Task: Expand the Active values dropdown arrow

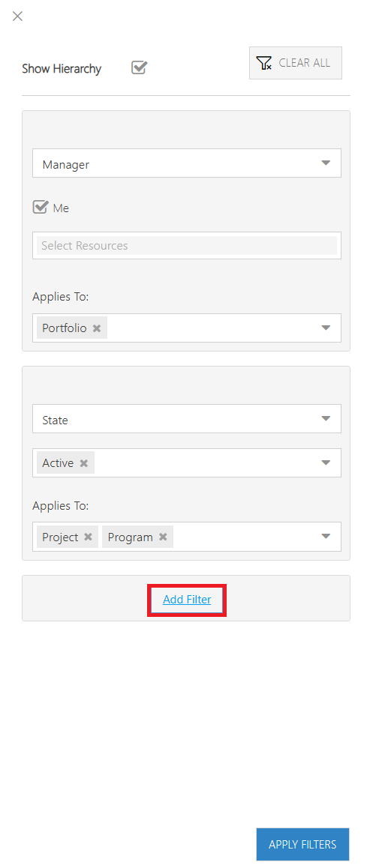Action: click(x=326, y=462)
